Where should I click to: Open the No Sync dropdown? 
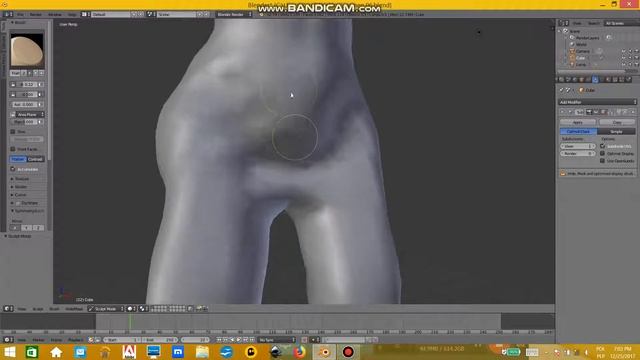[276, 340]
